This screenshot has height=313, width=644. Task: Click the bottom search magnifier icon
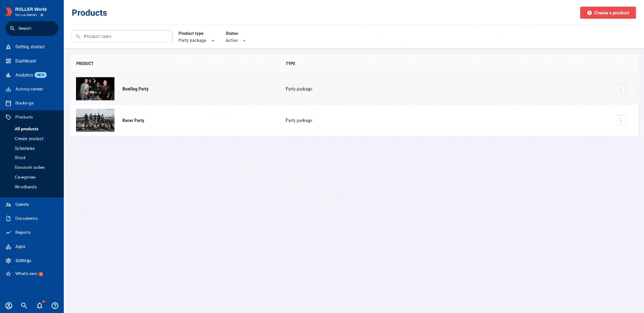tap(24, 306)
